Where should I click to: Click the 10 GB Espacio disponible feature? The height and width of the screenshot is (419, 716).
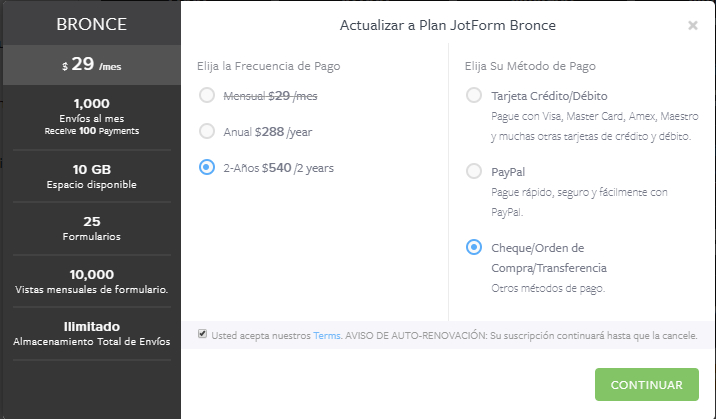tap(91, 175)
